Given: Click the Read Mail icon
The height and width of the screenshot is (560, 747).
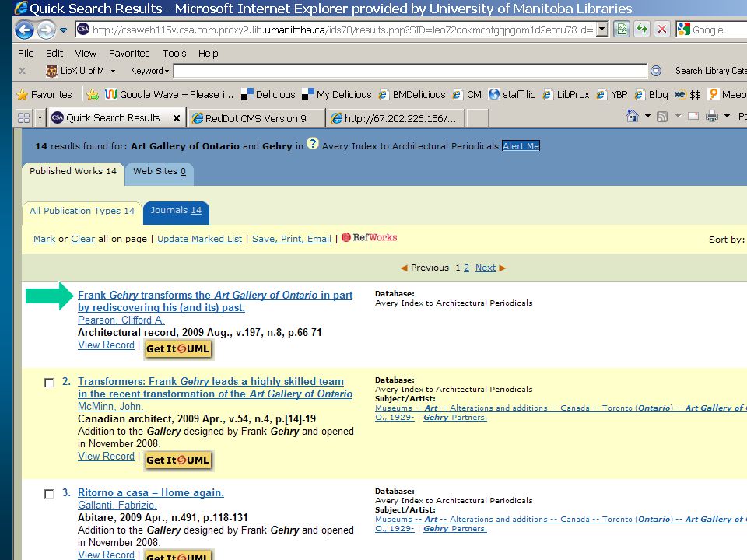Looking at the screenshot, I should point(693,116).
